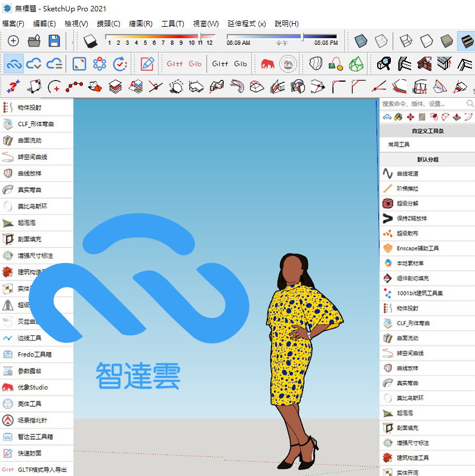Open the 鏡頭(C) menu
This screenshot has height=476, width=475.
coord(108,24)
